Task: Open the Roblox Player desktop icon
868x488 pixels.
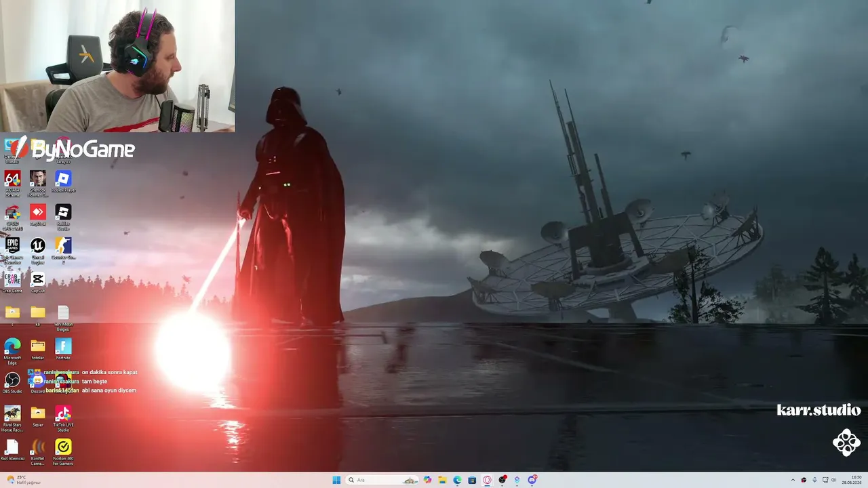Action: pyautogui.click(x=63, y=181)
